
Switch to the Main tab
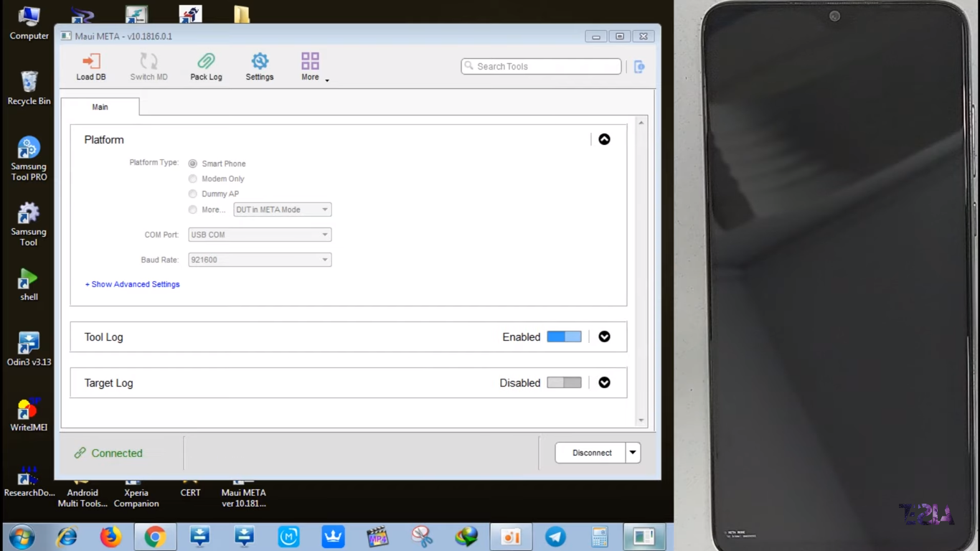tap(100, 107)
